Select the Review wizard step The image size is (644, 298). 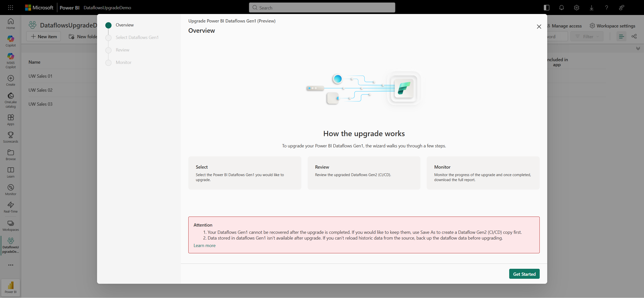[123, 50]
